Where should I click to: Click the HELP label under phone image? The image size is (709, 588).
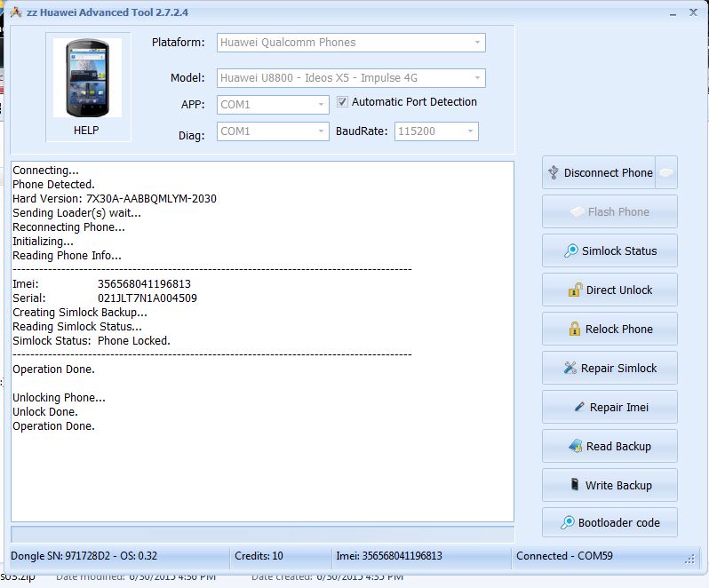click(x=86, y=131)
